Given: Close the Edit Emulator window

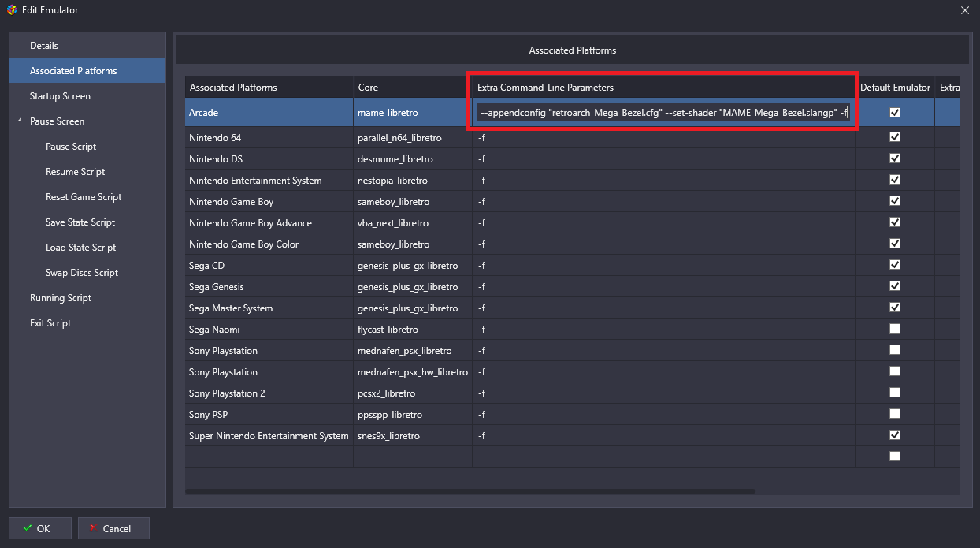Looking at the screenshot, I should [x=965, y=10].
